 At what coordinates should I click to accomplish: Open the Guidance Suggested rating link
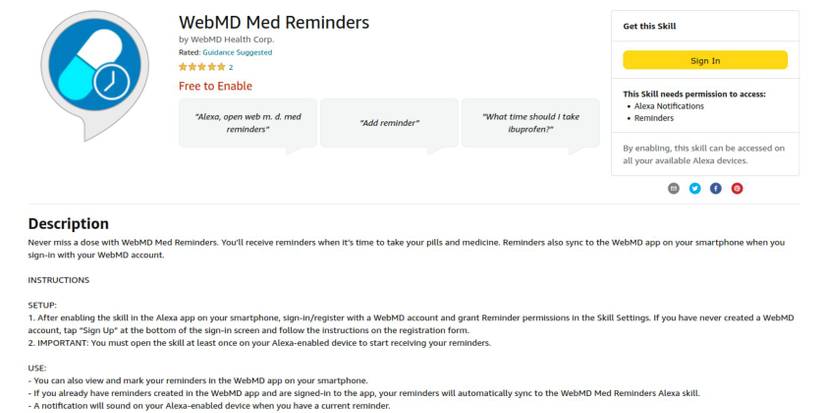pos(237,52)
